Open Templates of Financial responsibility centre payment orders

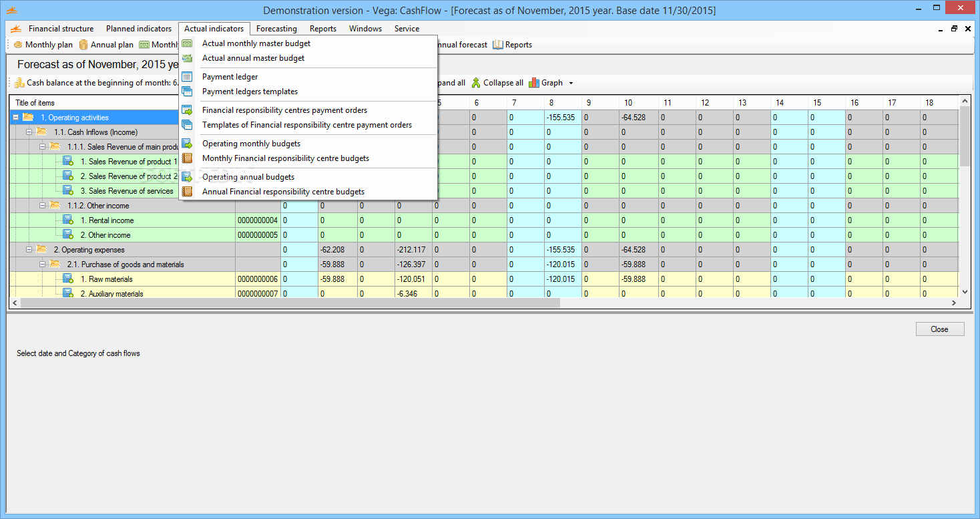coord(307,125)
